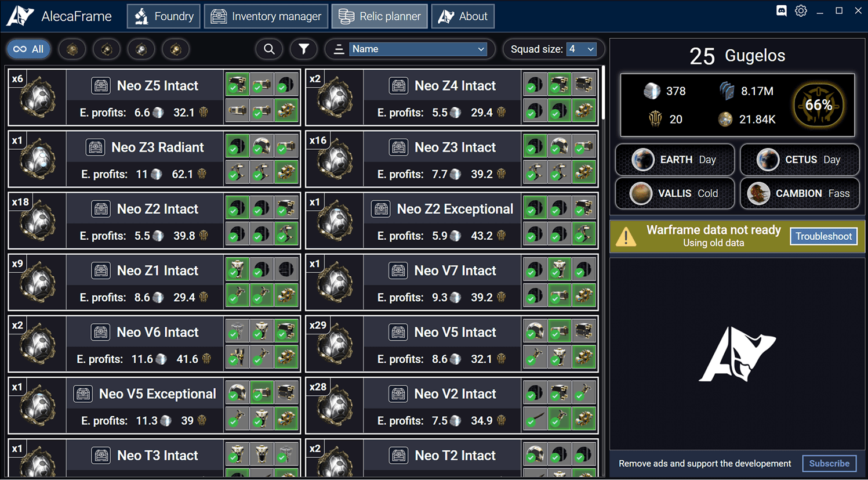Screen dimensions: 868x480
Task: Open the About tab
Action: [x=463, y=16]
